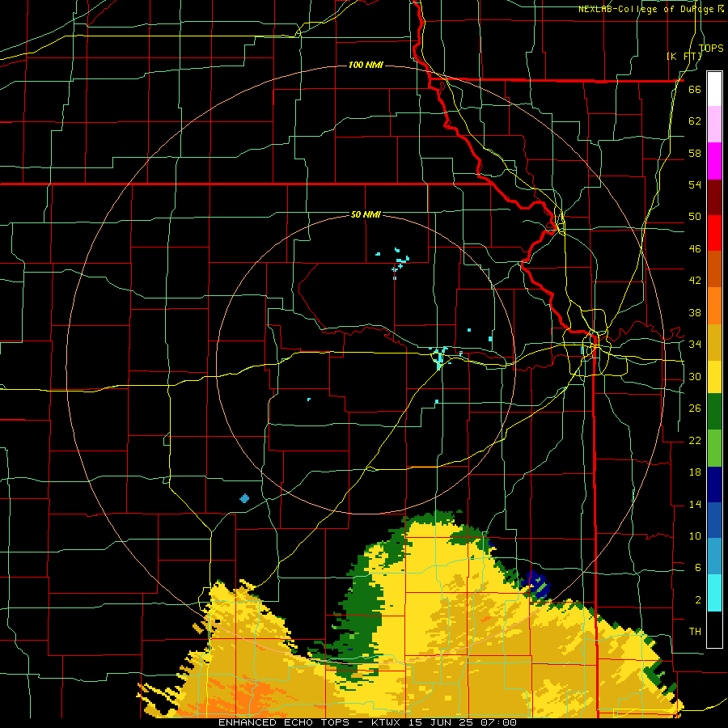Click the TOPS legend title
The width and height of the screenshot is (728, 728).
point(711,48)
